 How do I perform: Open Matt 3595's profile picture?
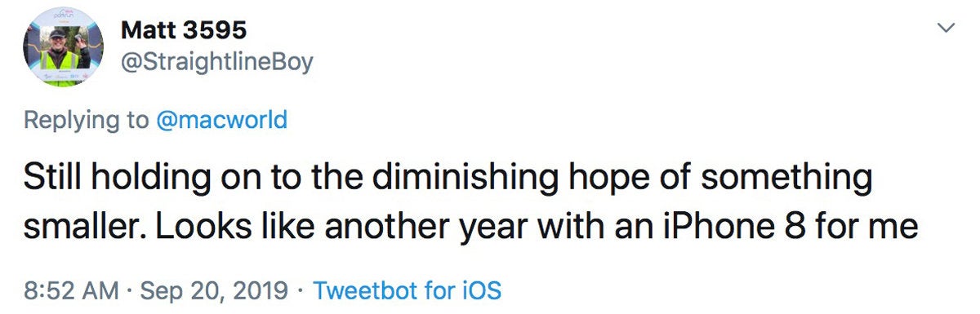pyautogui.click(x=64, y=46)
